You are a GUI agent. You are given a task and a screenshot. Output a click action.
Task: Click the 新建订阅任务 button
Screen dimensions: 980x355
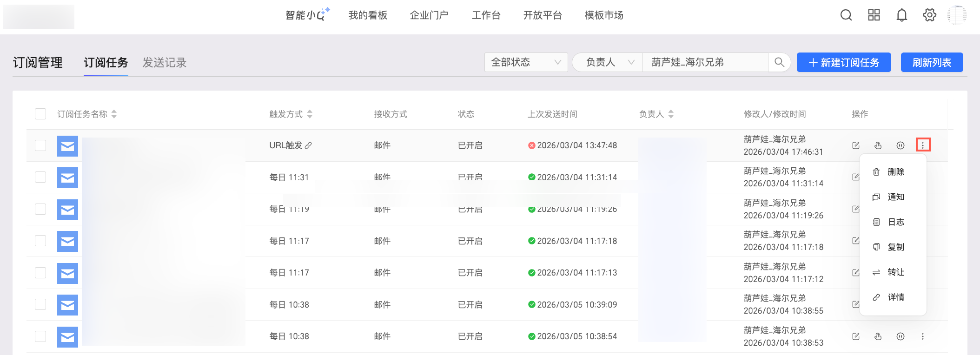tap(844, 62)
